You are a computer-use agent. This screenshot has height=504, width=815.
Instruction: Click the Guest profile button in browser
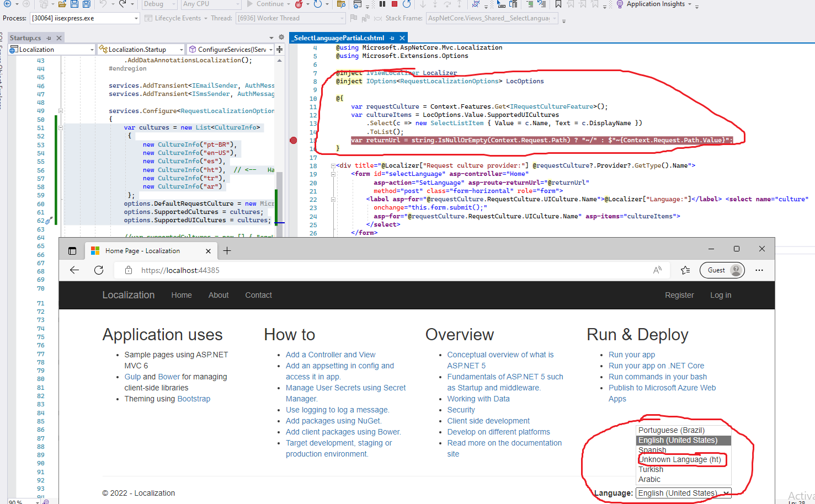point(722,270)
